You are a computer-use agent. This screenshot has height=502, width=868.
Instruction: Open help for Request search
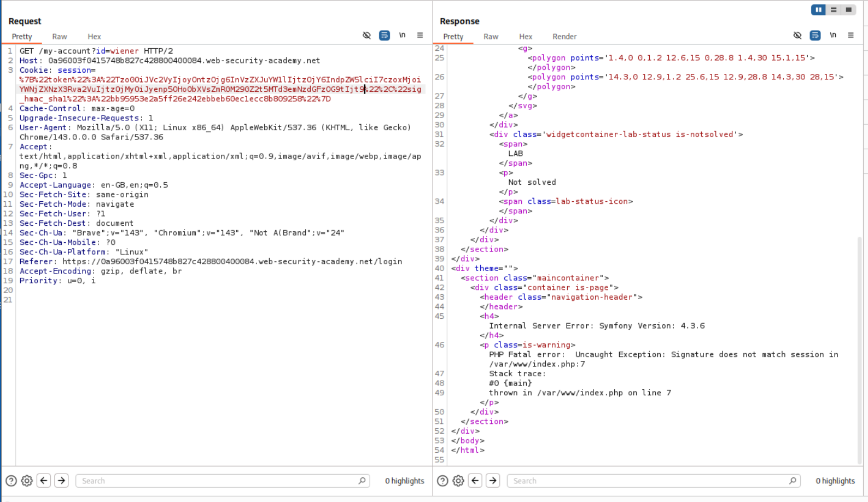click(11, 481)
